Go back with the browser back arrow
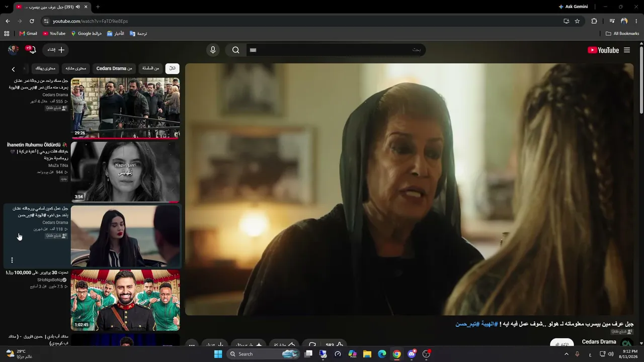The width and height of the screenshot is (644, 362). (x=8, y=21)
